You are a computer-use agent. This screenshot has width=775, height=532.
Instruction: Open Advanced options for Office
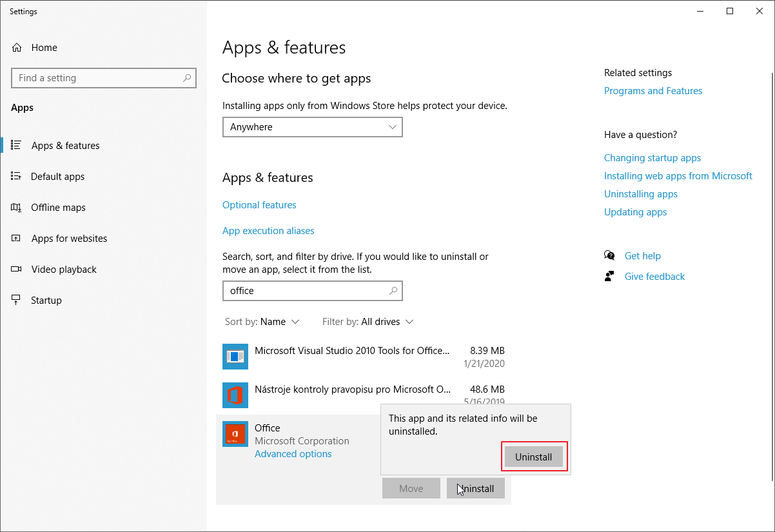(x=293, y=454)
